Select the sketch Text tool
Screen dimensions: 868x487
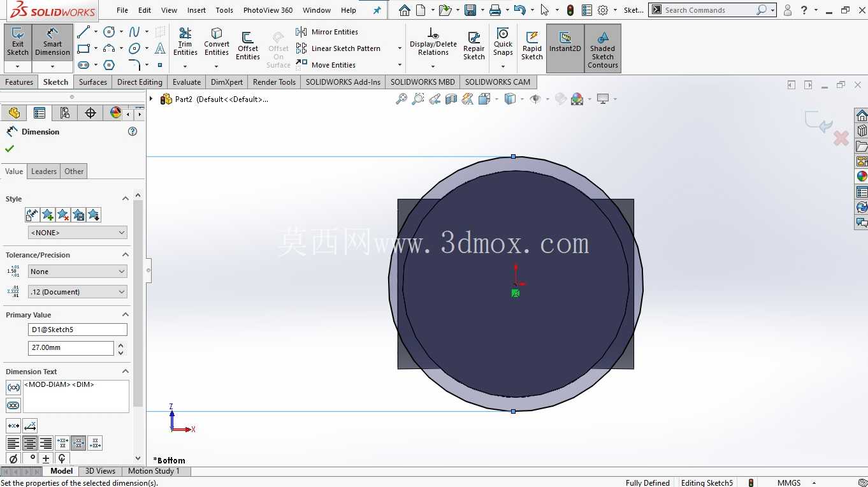tap(160, 48)
